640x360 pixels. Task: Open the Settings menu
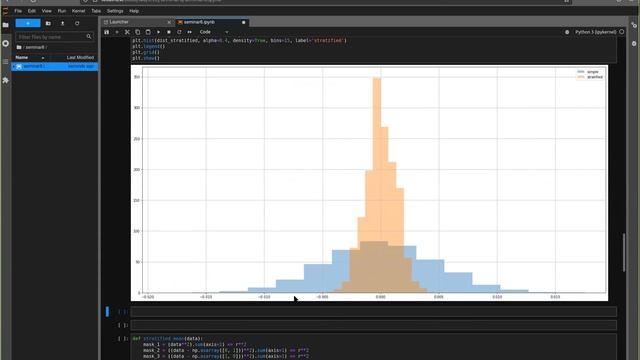point(115,11)
